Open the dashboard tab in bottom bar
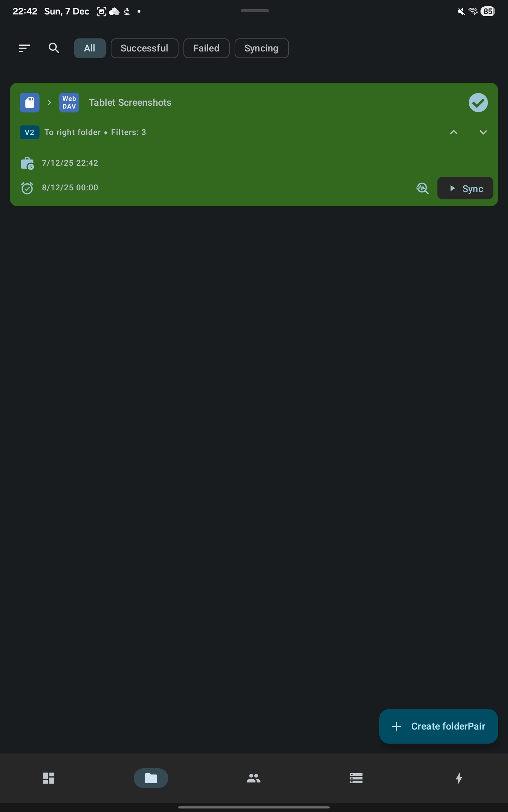This screenshot has height=812, width=508. [x=49, y=778]
